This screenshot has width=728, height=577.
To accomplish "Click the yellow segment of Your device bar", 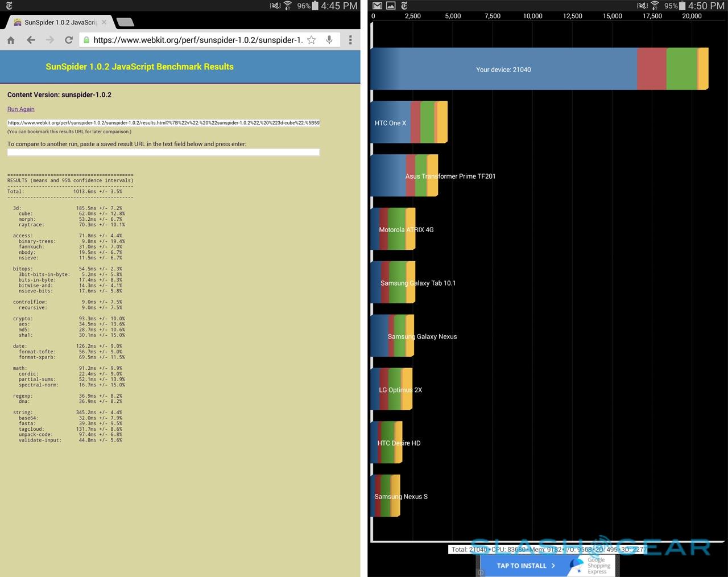I will pyautogui.click(x=703, y=69).
